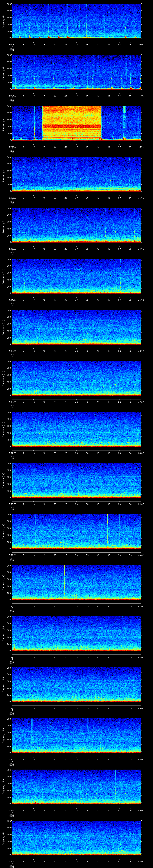Image resolution: width=153 pixels, height=868 pixels.
Task: Click the "30:00" end label of first spectrogram
Action: [141, 44]
